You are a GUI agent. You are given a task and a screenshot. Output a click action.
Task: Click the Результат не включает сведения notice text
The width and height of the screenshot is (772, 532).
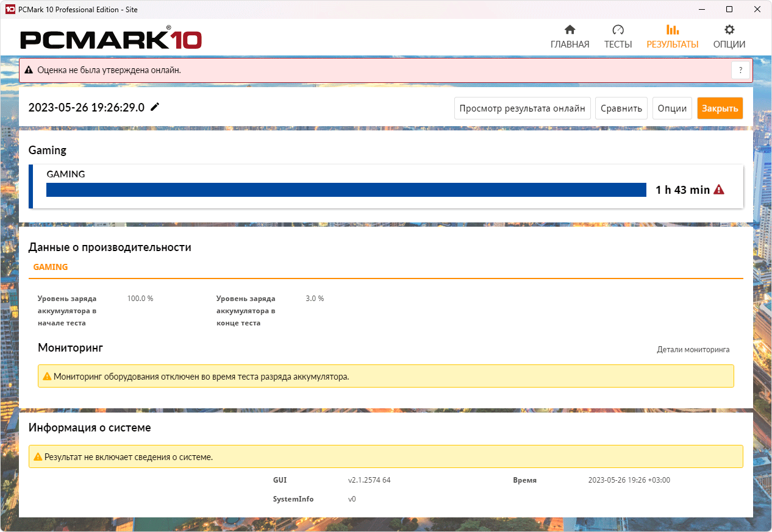click(x=129, y=456)
